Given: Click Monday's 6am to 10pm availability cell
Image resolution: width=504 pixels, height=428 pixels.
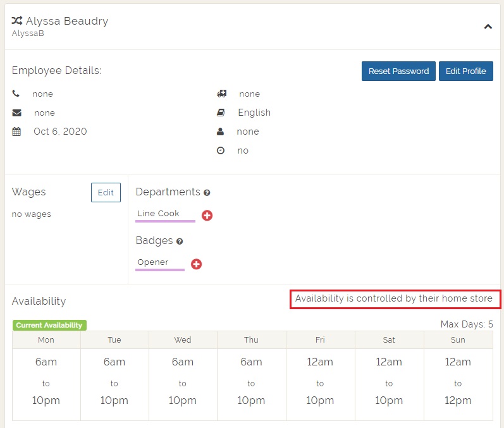Looking at the screenshot, I should [x=46, y=382].
